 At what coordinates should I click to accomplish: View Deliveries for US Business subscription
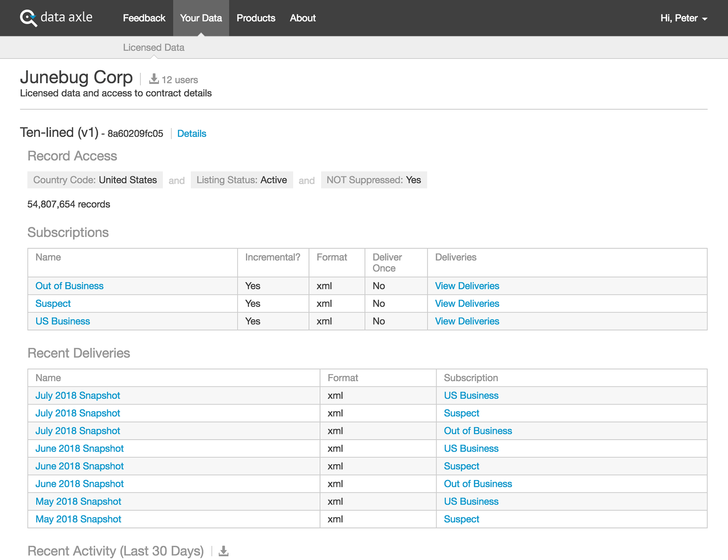pyautogui.click(x=467, y=321)
